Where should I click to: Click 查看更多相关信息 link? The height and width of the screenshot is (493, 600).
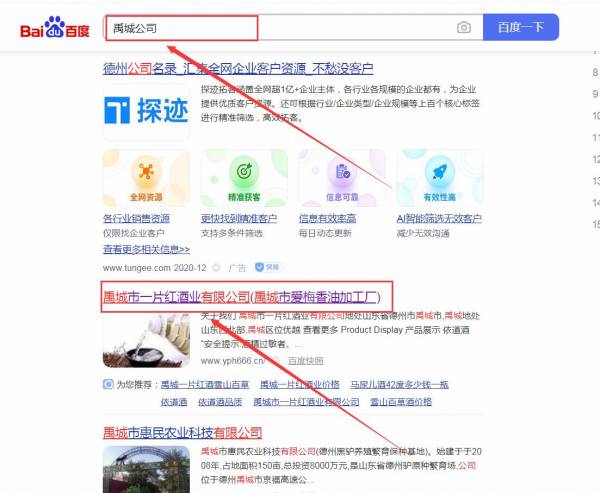click(146, 249)
